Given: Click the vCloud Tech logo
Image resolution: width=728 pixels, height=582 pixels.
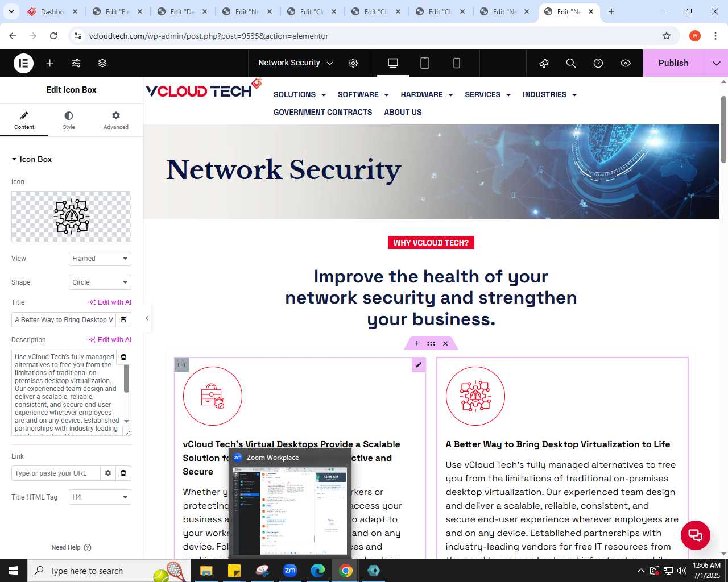Looking at the screenshot, I should (x=204, y=89).
